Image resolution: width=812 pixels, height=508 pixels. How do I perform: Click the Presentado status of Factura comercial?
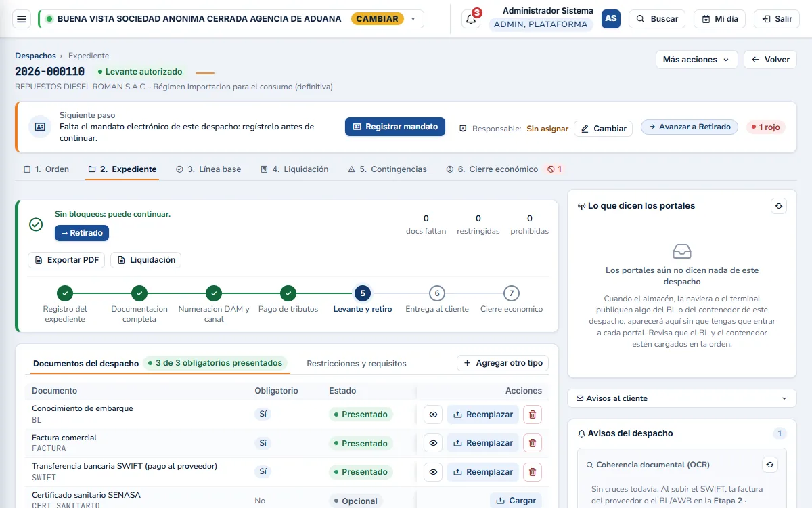[361, 444]
